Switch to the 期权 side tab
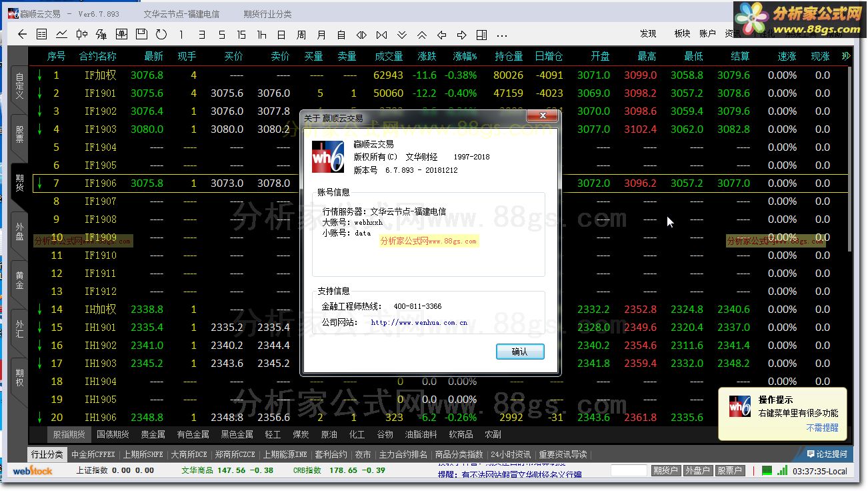This screenshot has width=868, height=491. click(x=19, y=378)
